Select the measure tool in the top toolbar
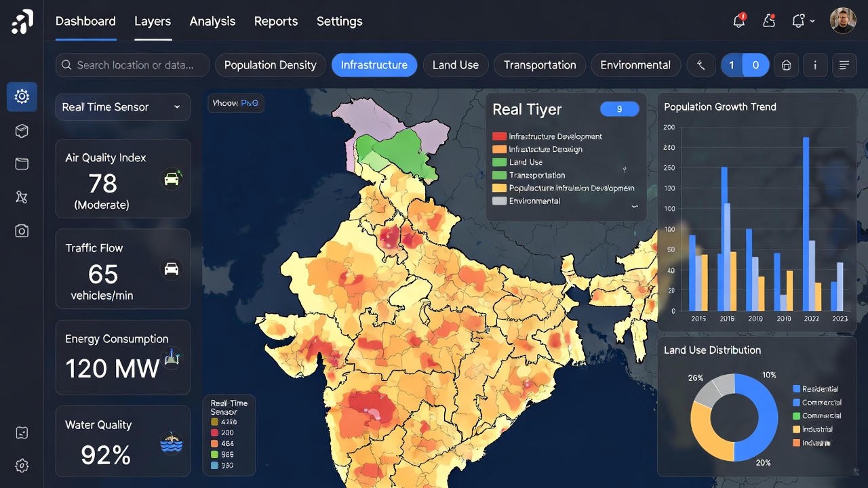 pyautogui.click(x=701, y=65)
